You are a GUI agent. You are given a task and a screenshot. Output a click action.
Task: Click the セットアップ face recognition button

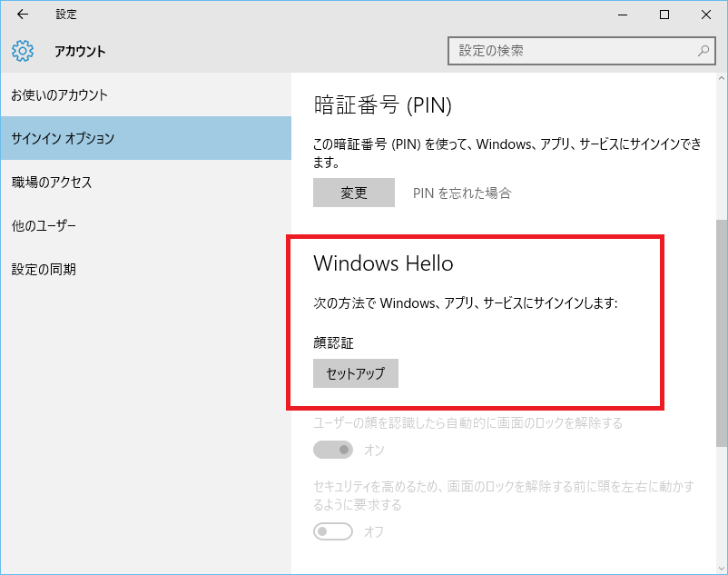coord(356,373)
